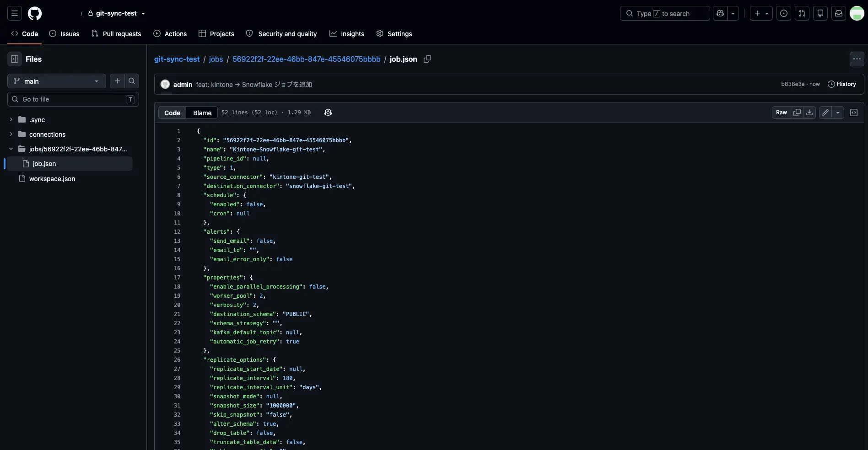Copy the file path icon

[427, 59]
